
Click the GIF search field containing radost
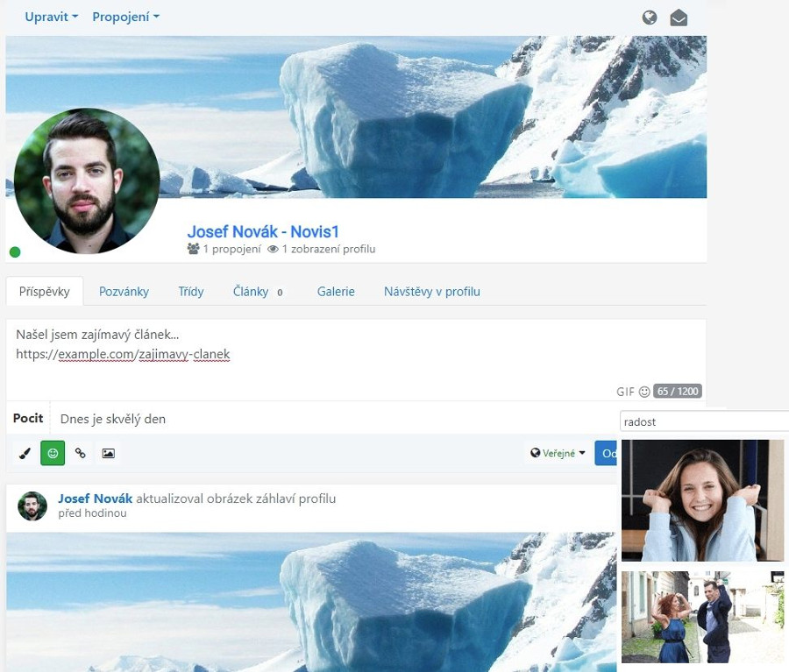tap(701, 421)
